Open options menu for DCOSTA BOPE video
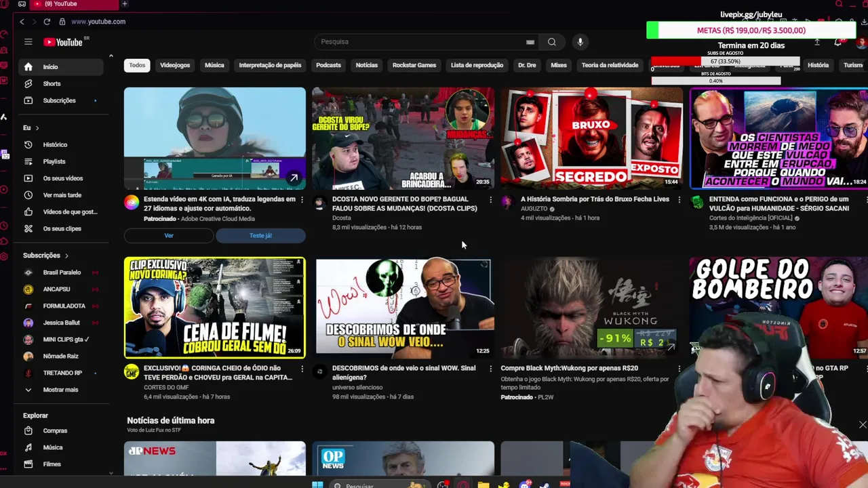 point(490,200)
